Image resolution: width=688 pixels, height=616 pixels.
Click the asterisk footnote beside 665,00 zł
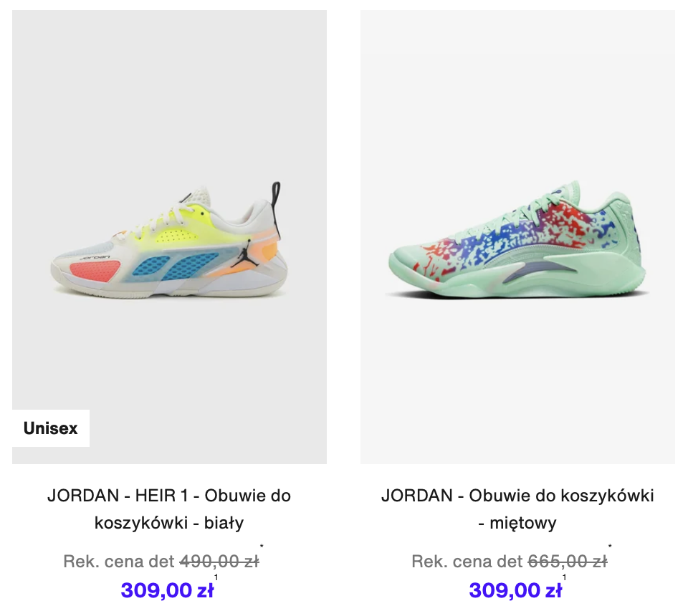[610, 547]
